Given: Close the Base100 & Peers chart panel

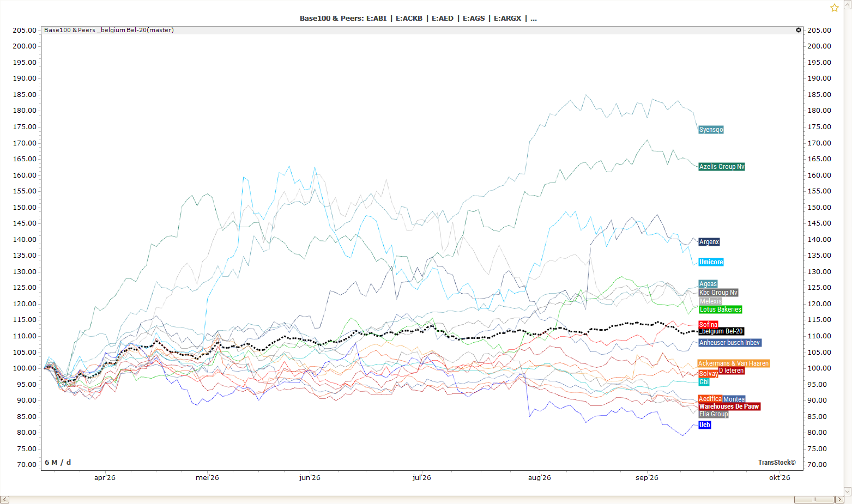Looking at the screenshot, I should (x=799, y=30).
